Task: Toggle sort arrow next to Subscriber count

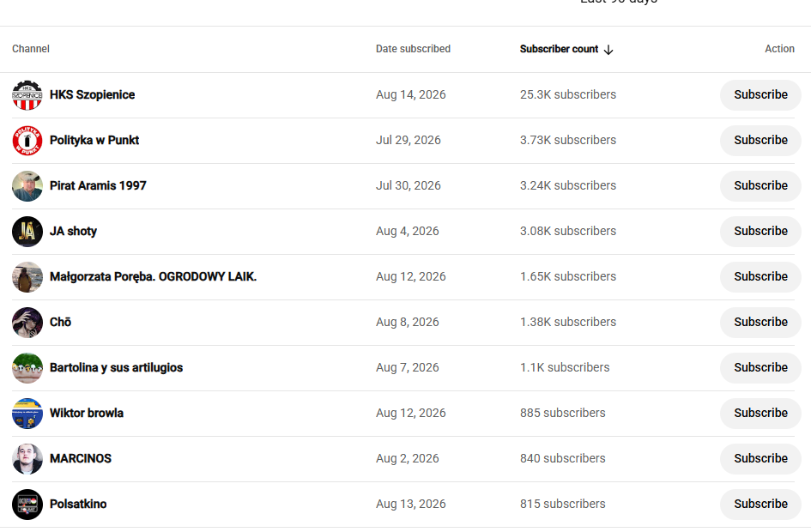Action: pyautogui.click(x=608, y=50)
